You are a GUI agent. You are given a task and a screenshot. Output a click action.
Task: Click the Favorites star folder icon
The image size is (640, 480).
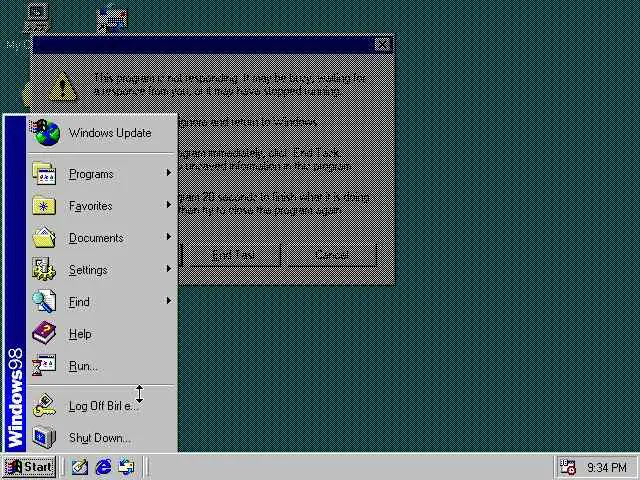coord(44,206)
